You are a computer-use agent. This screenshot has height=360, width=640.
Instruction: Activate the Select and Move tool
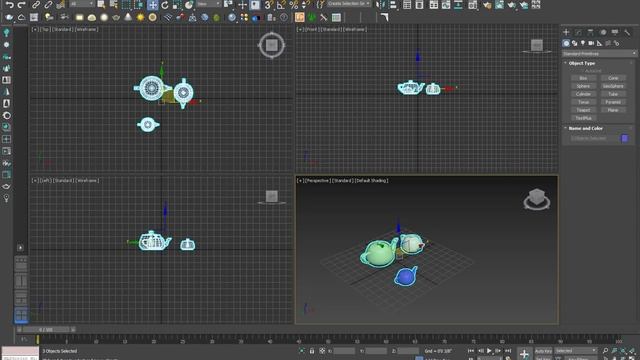[x=152, y=5]
